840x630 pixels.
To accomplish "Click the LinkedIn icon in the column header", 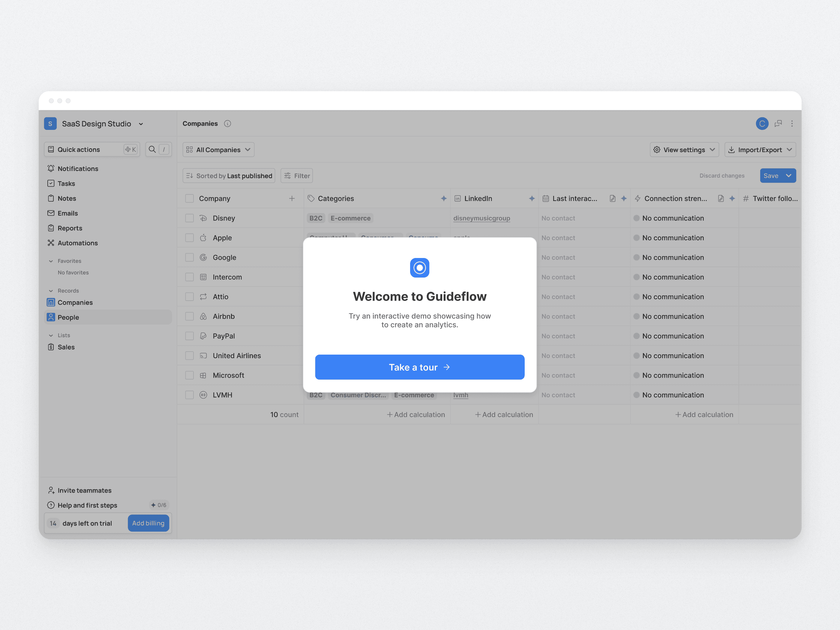I will (x=457, y=199).
